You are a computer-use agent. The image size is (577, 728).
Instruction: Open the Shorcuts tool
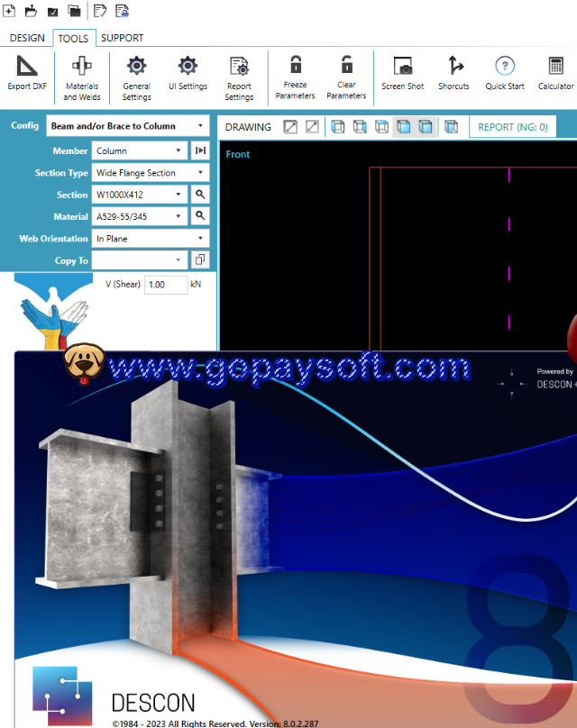point(453,73)
